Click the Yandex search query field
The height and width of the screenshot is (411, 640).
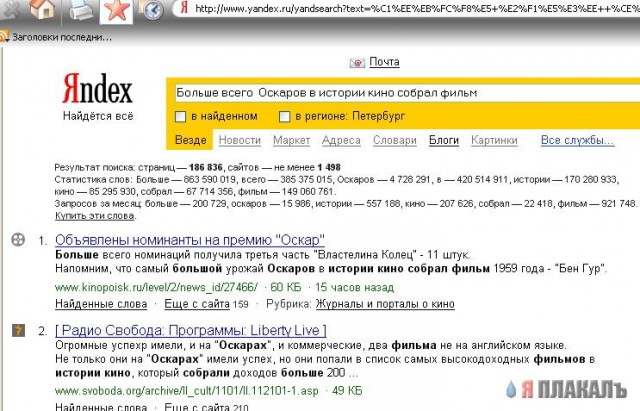pos(406,93)
